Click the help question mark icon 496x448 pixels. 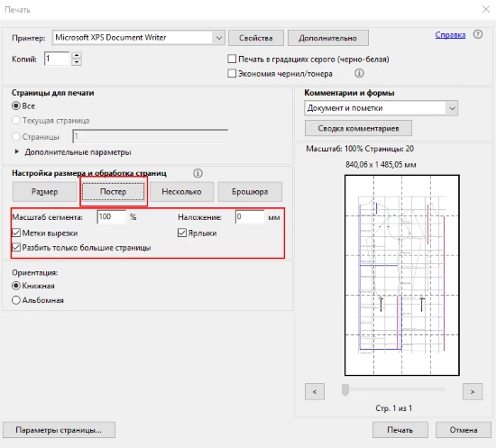pos(478,34)
